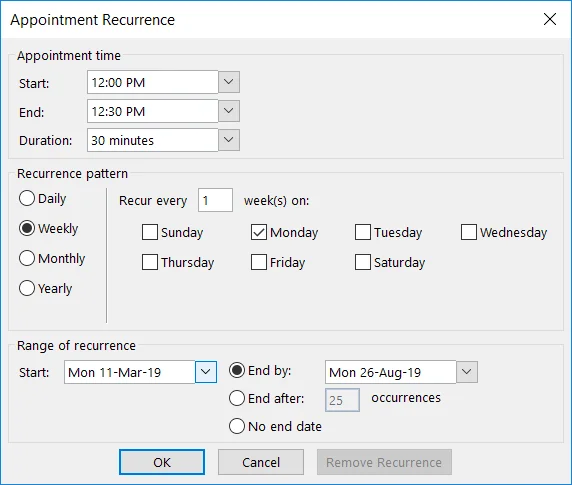The image size is (572, 485).
Task: Click the Cancel button
Action: pos(261,462)
